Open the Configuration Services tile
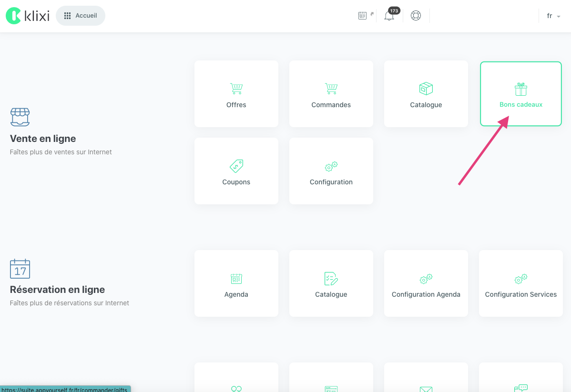 [520, 283]
